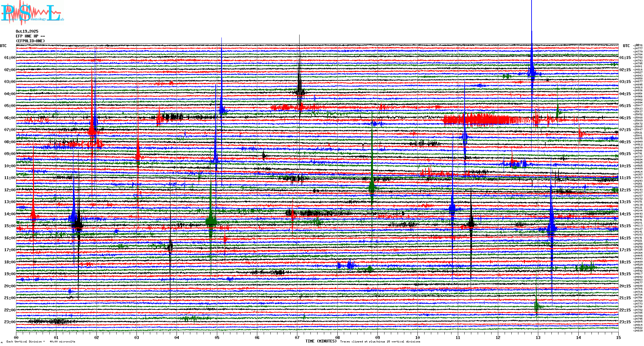The image size is (644, 346).
Task: Click the 20:15 label on right axis
Action: (625, 286)
